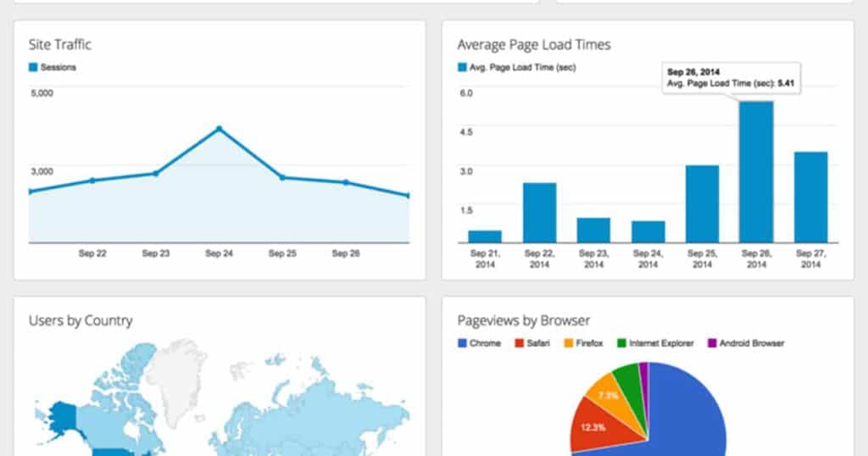The image size is (868, 456).
Task: Click Alaska on the country map
Action: [62, 419]
